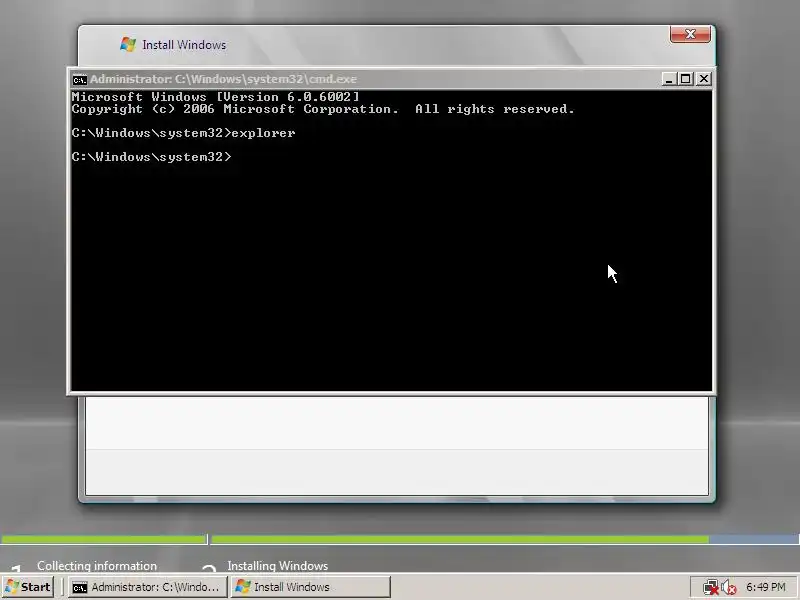Click the Install Windows title flag icon
Screen dimensions: 800x600
tap(128, 44)
